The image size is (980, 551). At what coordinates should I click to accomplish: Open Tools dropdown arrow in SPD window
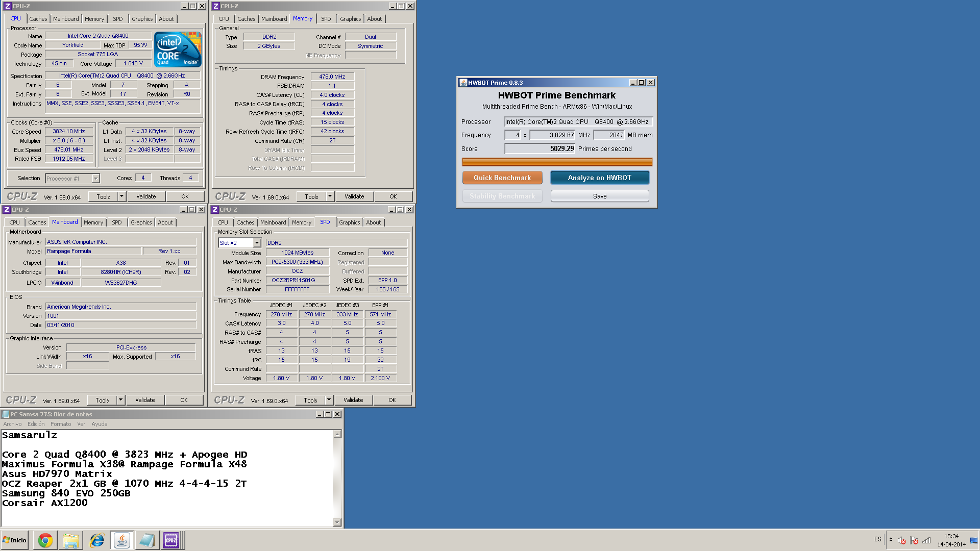click(x=329, y=400)
